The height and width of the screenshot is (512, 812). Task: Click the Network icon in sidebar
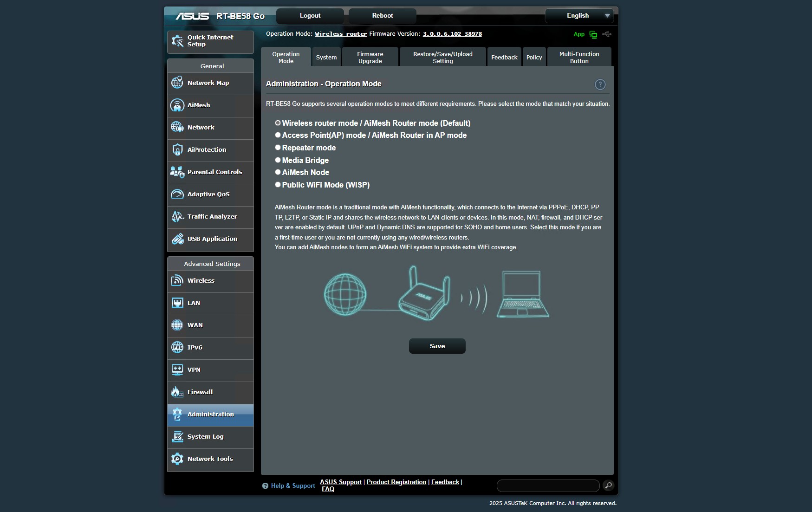177,127
